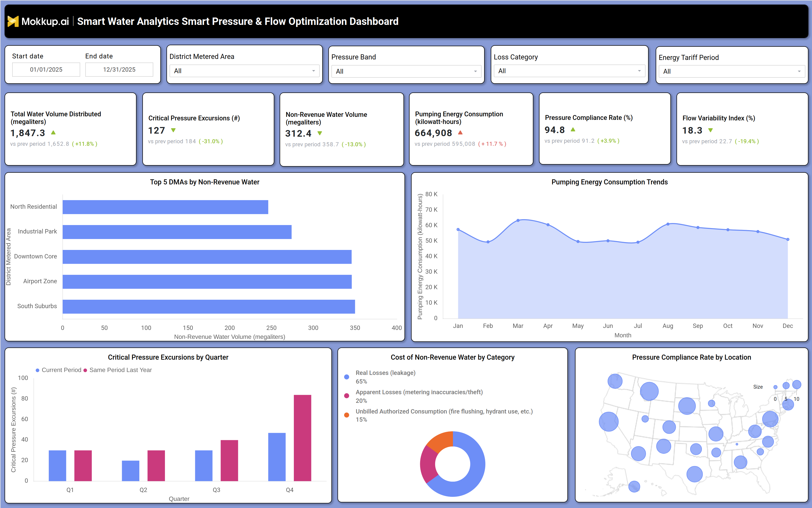Click the blue Real Losses legend dot
The width and height of the screenshot is (812, 508).
(347, 377)
